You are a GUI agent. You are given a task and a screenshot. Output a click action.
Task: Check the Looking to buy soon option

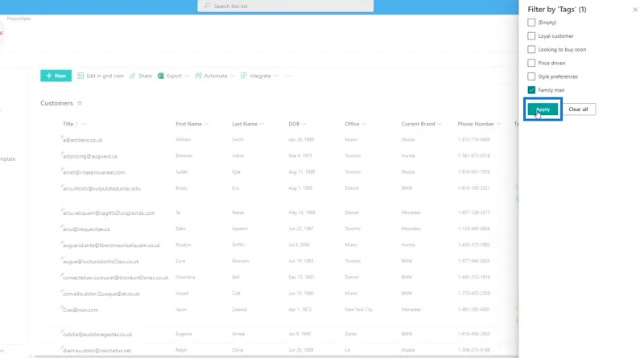(x=531, y=50)
